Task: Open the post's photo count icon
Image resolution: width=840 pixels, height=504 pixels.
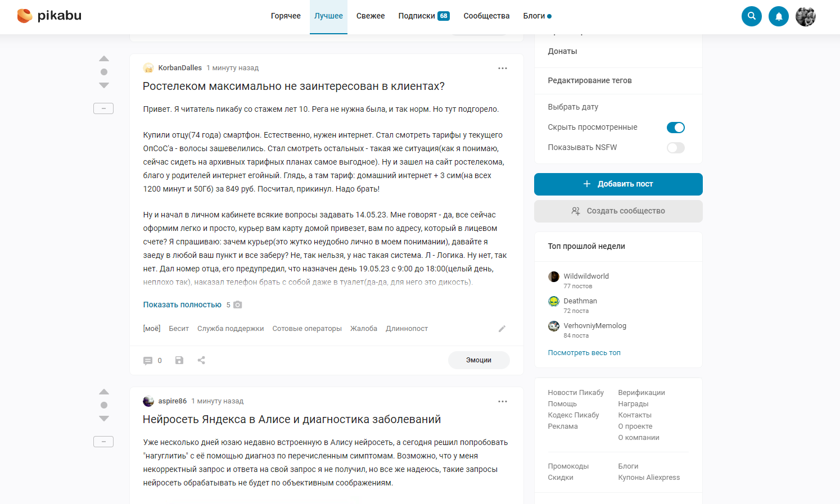Action: click(238, 305)
